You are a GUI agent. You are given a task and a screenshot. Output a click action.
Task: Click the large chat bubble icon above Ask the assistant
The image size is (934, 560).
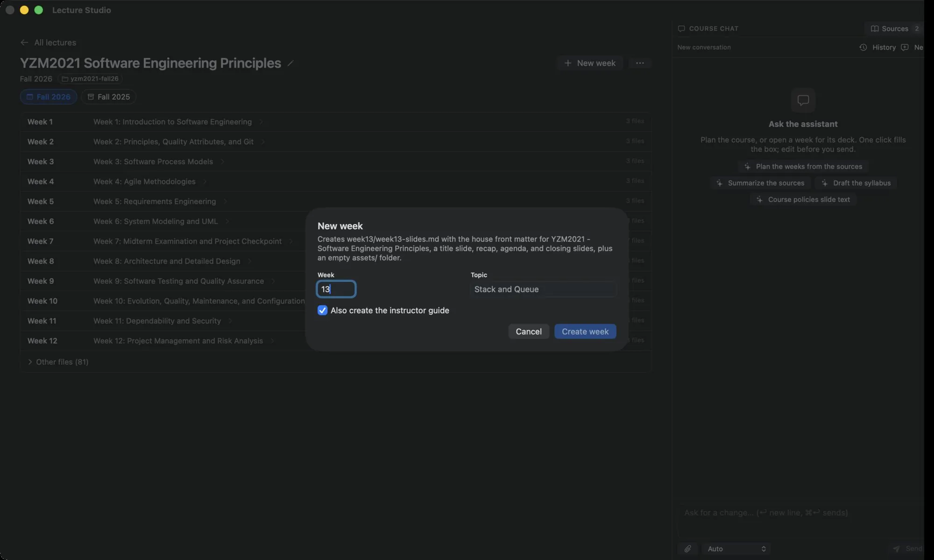(803, 100)
